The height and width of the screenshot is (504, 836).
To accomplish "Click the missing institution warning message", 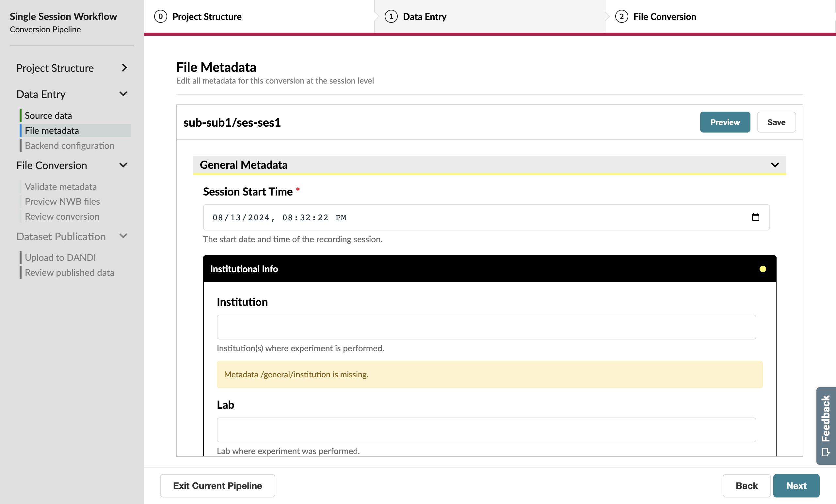I will [489, 374].
